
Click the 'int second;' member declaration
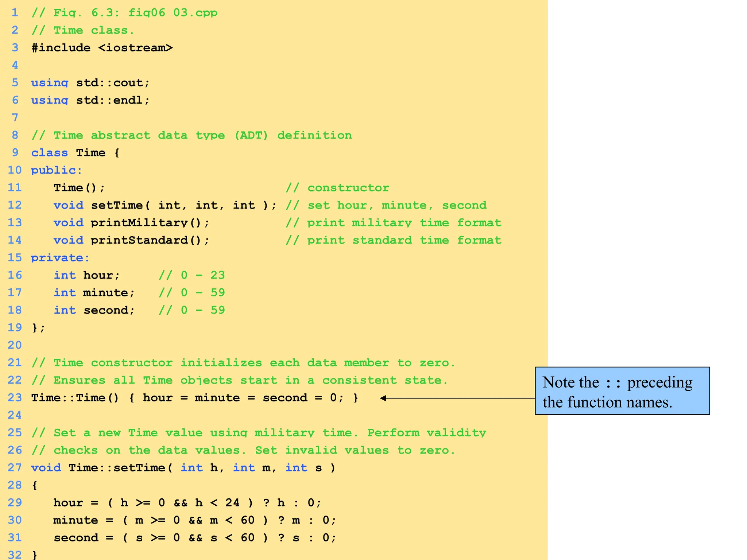(94, 310)
